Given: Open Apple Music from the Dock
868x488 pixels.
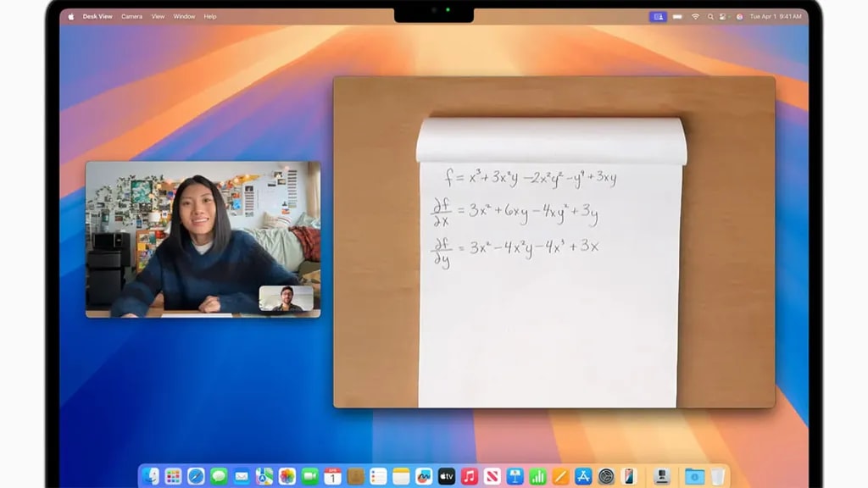Looking at the screenshot, I should 468,478.
